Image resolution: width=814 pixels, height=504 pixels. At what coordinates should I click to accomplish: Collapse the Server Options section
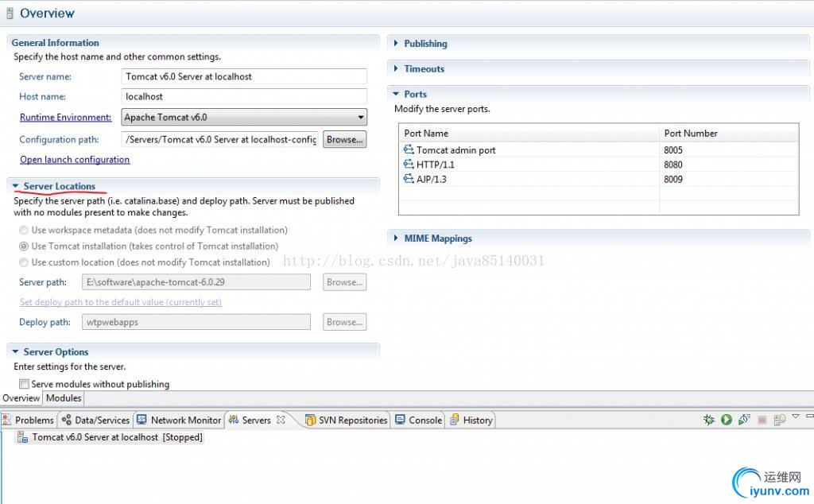[15, 351]
